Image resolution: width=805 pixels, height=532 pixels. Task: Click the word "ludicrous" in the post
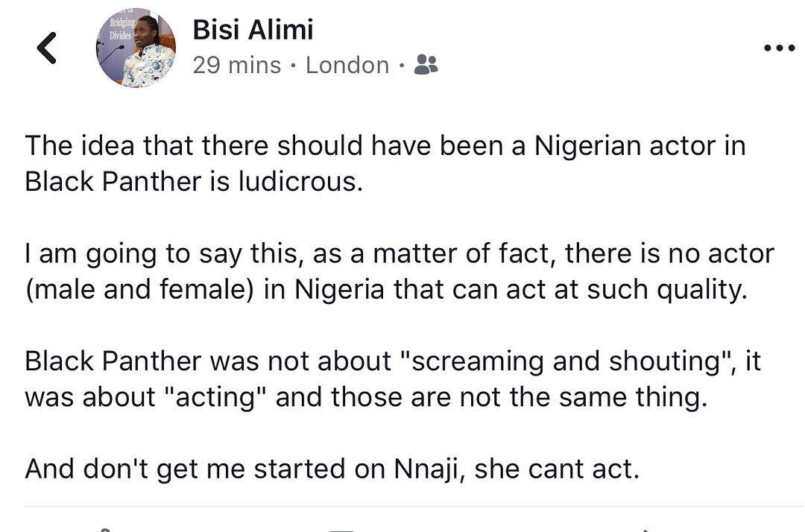[298, 182]
